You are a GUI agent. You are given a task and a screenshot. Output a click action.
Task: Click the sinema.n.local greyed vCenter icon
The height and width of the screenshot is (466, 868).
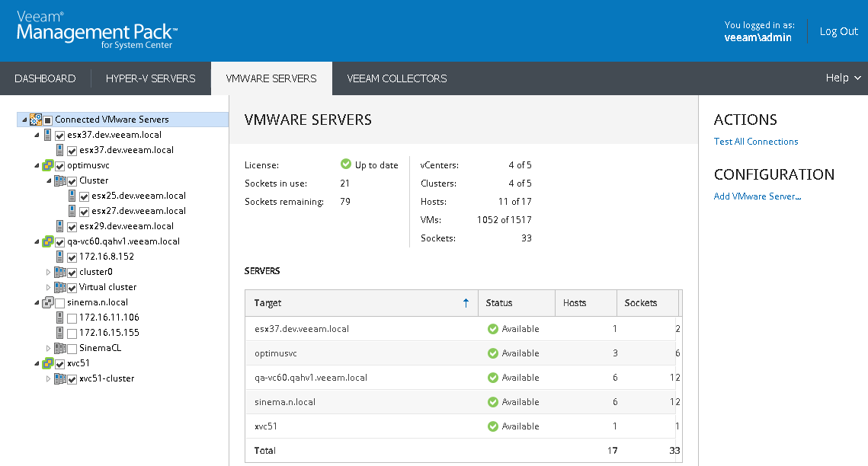47,302
